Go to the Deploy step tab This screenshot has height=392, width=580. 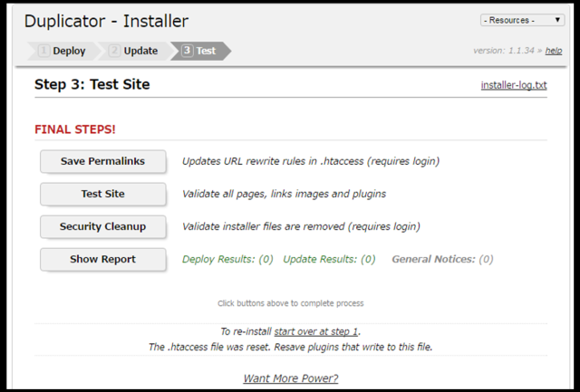[63, 51]
